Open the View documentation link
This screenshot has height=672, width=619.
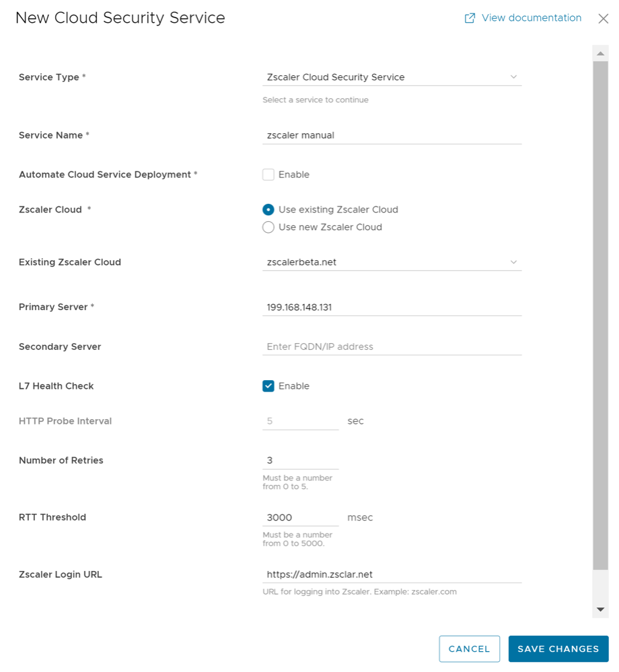[x=531, y=18]
